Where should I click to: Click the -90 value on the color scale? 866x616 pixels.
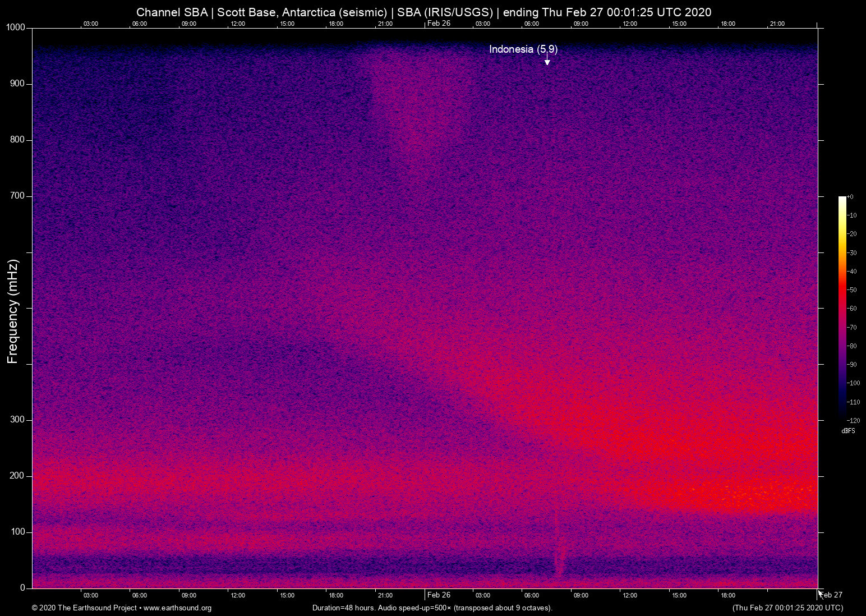point(852,365)
